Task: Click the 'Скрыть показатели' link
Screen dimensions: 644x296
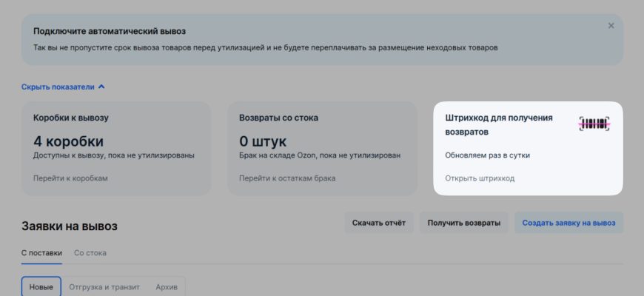Action: [x=58, y=87]
